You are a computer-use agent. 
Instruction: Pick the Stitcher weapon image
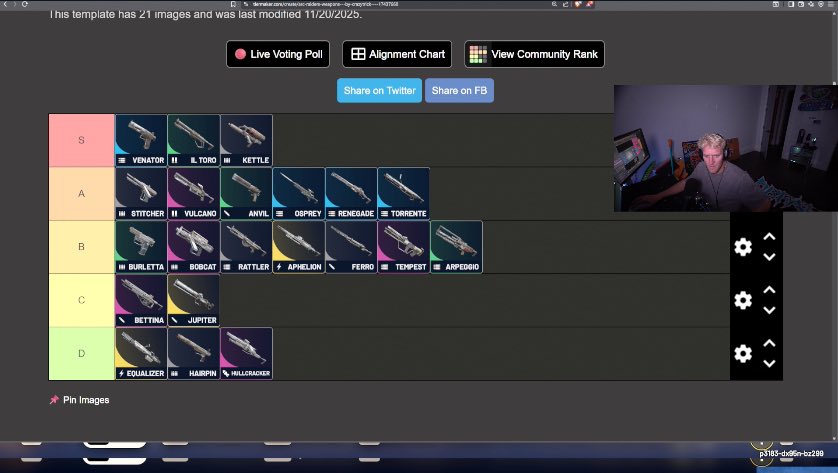pos(141,193)
